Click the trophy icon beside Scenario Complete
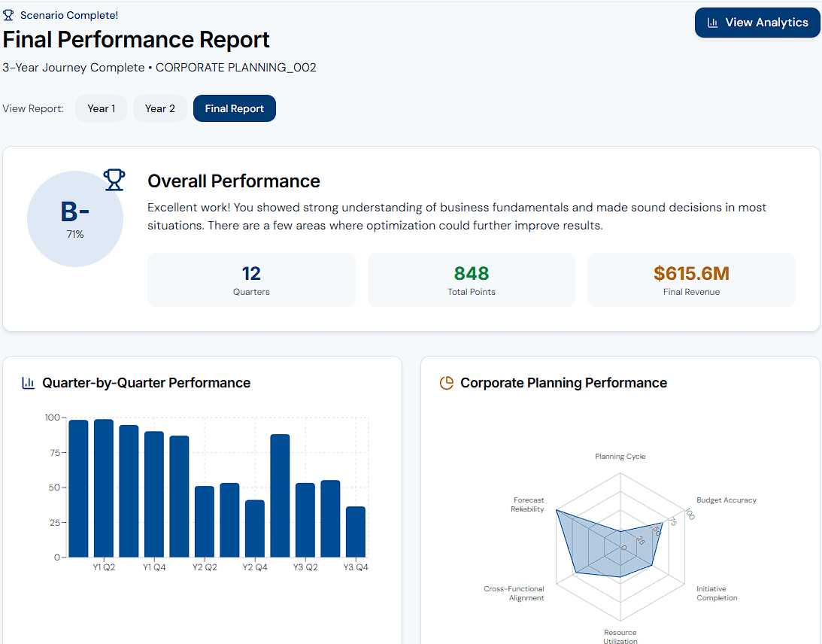Viewport: 822px width, 644px height. point(10,14)
